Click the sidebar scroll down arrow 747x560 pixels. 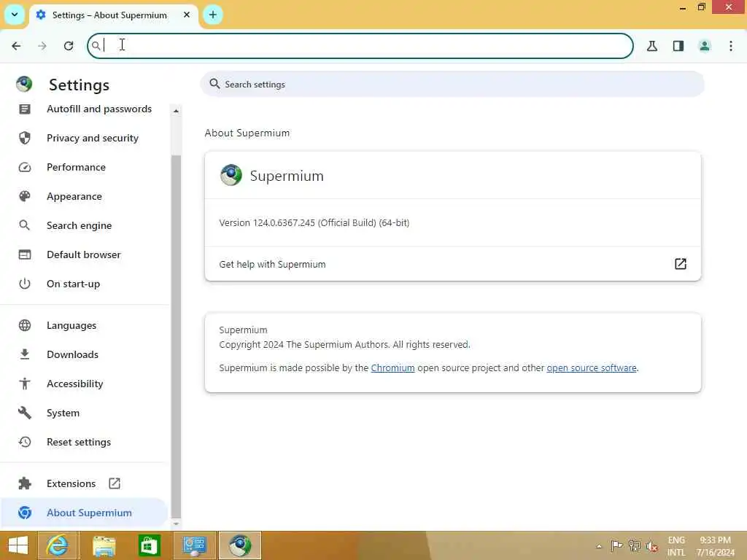176,524
